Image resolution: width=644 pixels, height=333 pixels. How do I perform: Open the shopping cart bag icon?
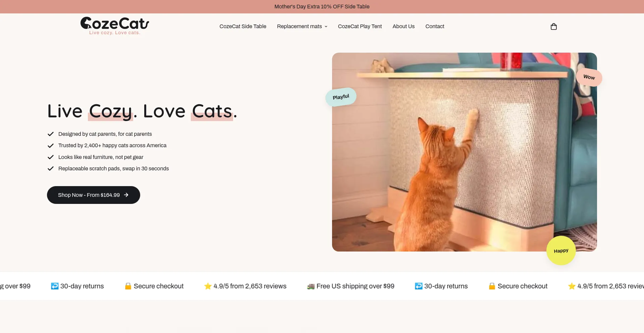[554, 26]
